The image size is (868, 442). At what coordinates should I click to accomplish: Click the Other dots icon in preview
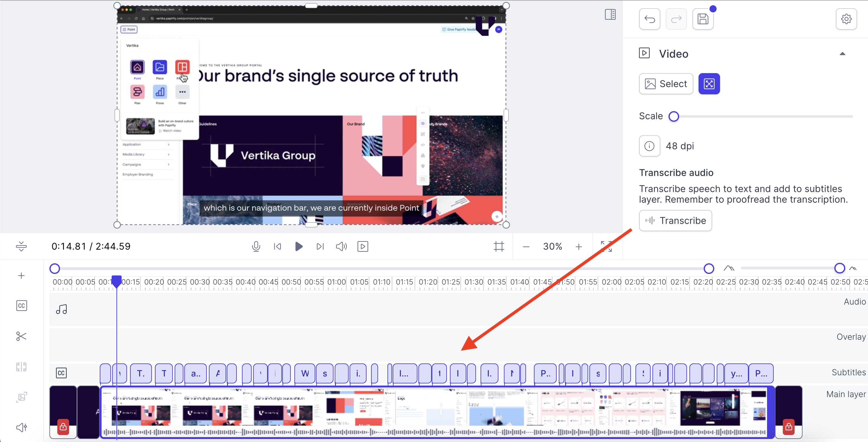[x=182, y=92]
